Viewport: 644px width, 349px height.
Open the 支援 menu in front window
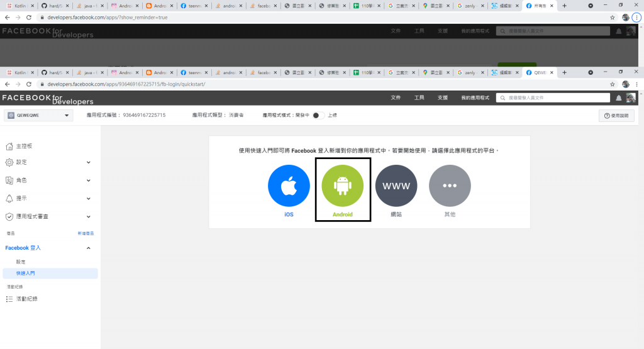(442, 97)
